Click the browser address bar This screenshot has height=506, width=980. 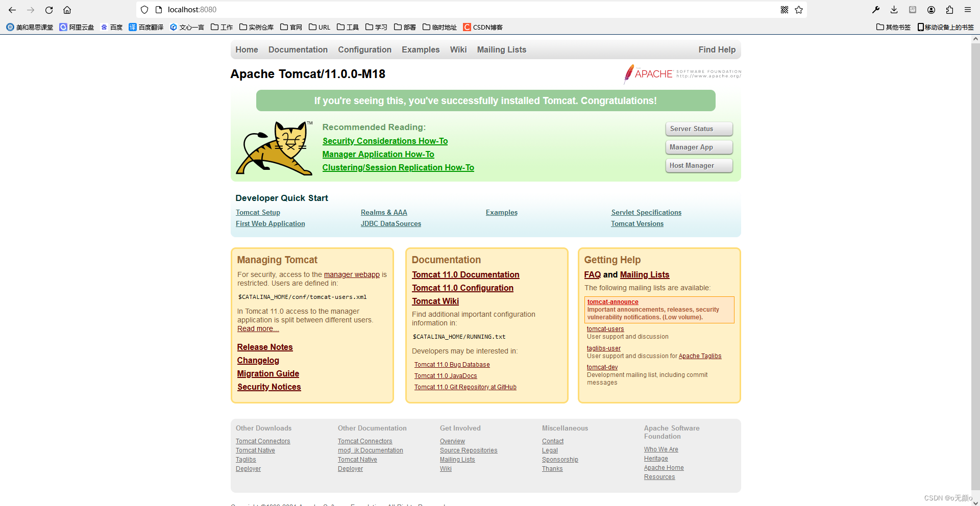pyautogui.click(x=357, y=9)
